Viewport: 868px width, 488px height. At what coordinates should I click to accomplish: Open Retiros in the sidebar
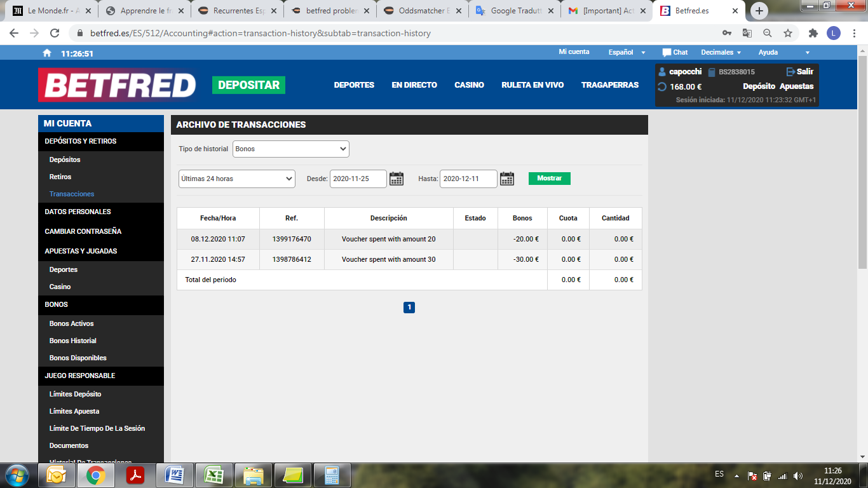[x=60, y=177]
